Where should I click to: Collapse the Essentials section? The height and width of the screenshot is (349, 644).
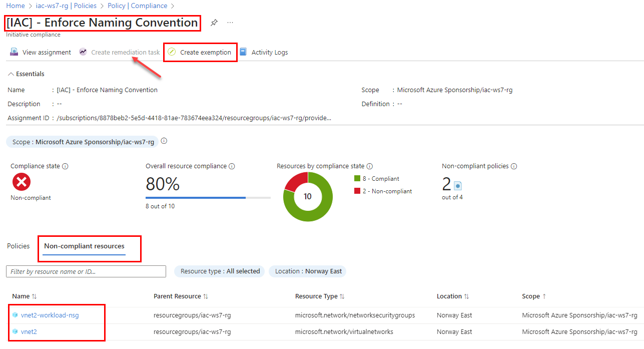click(x=11, y=74)
